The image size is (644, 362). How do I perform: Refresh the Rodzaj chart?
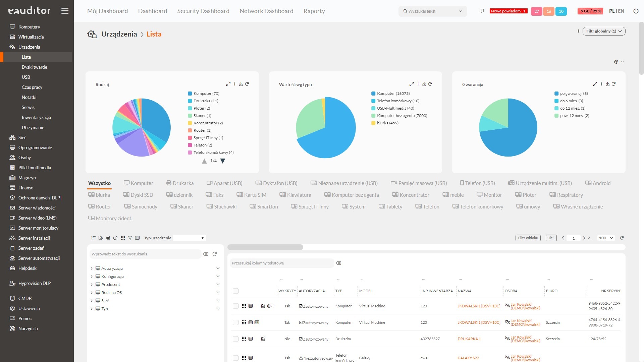pos(247,84)
